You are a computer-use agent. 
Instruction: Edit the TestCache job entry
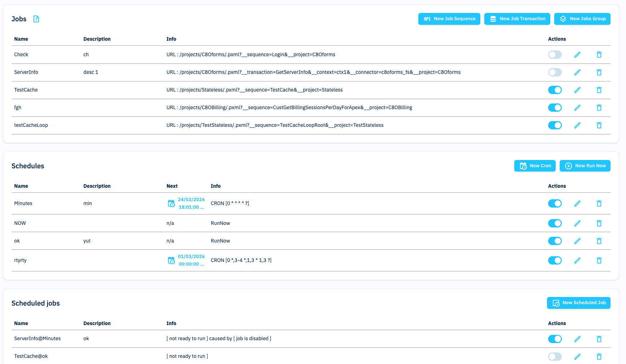tap(577, 90)
